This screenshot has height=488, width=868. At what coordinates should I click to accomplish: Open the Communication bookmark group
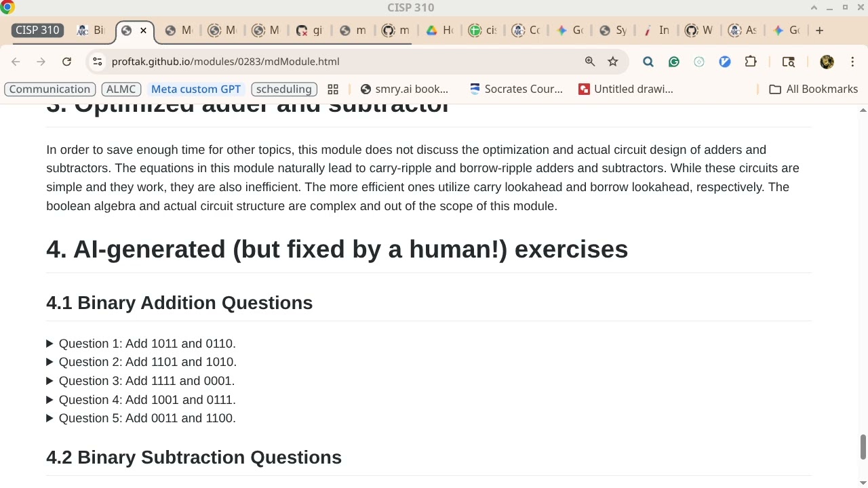click(50, 89)
